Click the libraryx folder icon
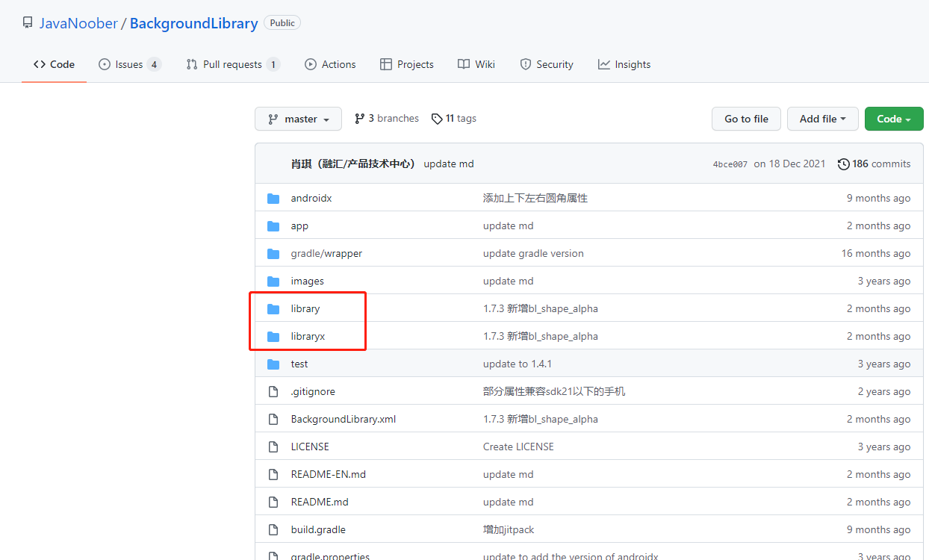Viewport: 929px width, 560px height. 273,337
